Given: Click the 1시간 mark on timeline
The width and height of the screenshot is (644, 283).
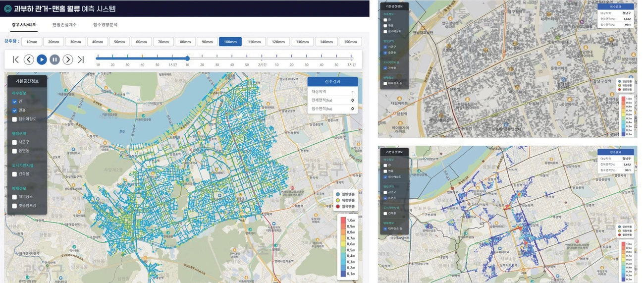Looking at the screenshot, I should click(x=172, y=65).
